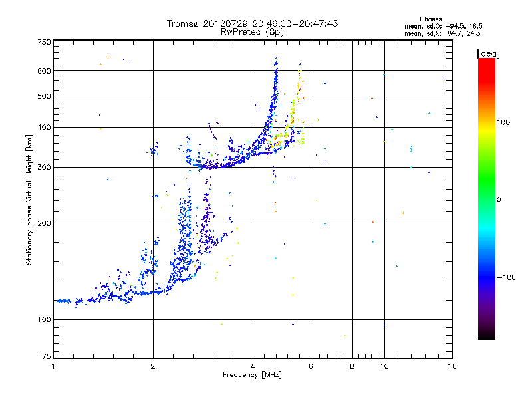Screen dimensions: 532x399
Task: Click the y-axis tick label "500"
Action: click(44, 96)
